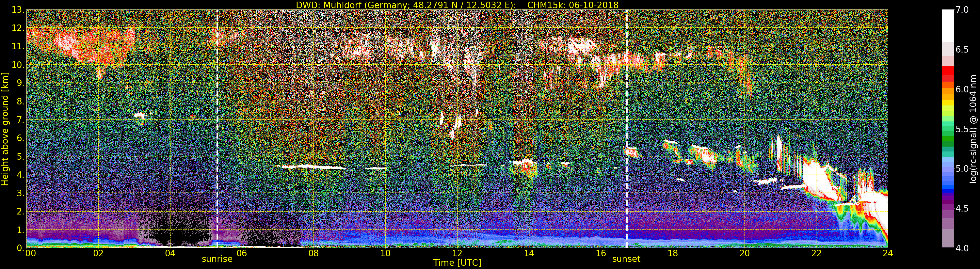The height and width of the screenshot is (269, 980).
Task: Click the "11." height axis tick label
Action: 18,46
